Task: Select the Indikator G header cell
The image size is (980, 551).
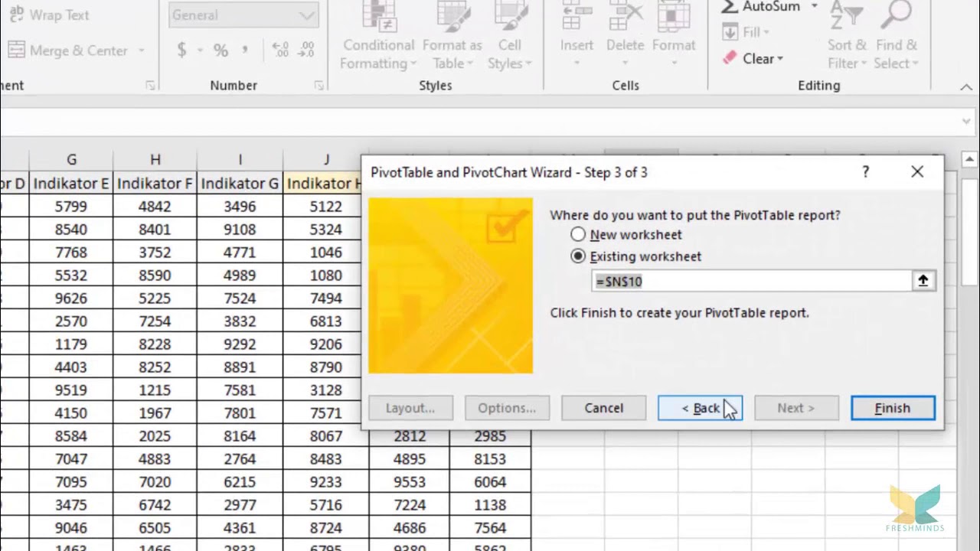Action: [240, 183]
